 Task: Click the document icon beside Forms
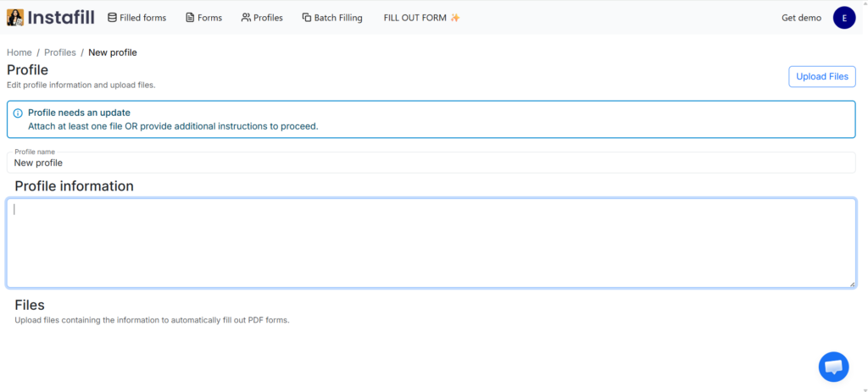(x=190, y=18)
